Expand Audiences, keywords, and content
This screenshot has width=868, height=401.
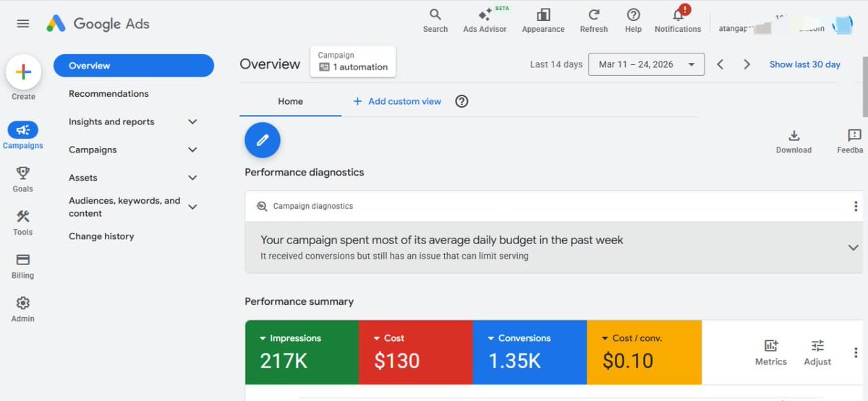point(192,207)
